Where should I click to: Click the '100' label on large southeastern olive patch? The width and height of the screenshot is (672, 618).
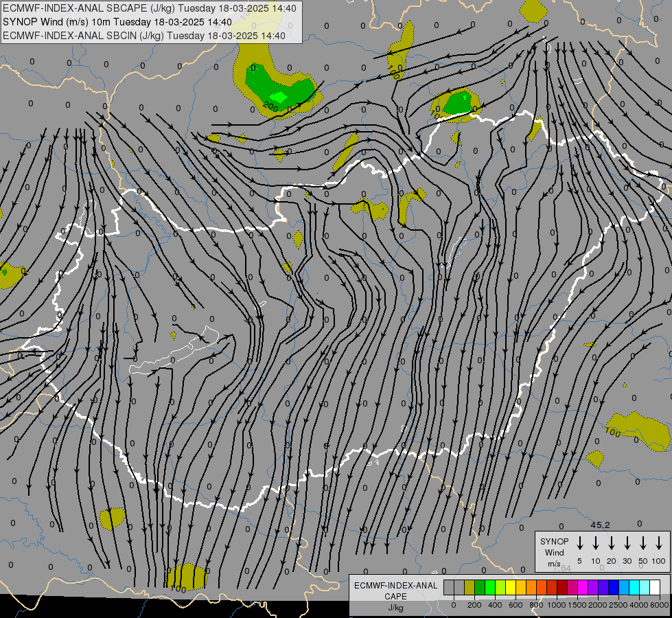pyautogui.click(x=613, y=432)
